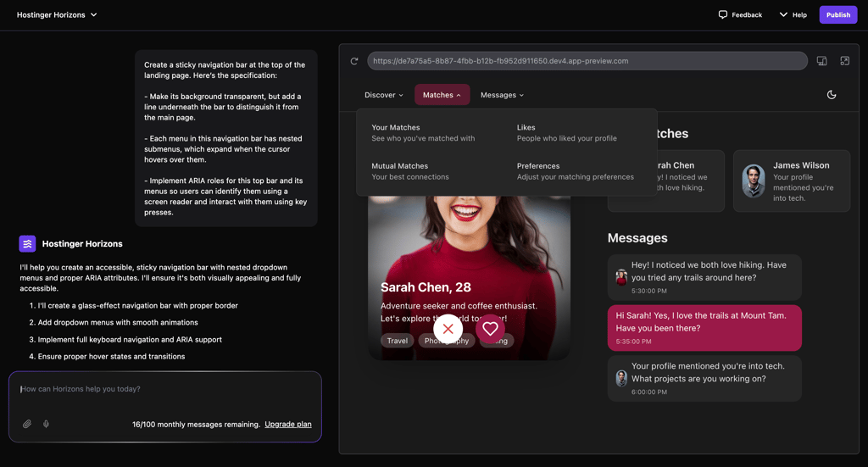Open the Preferences submenu item

pyautogui.click(x=576, y=171)
